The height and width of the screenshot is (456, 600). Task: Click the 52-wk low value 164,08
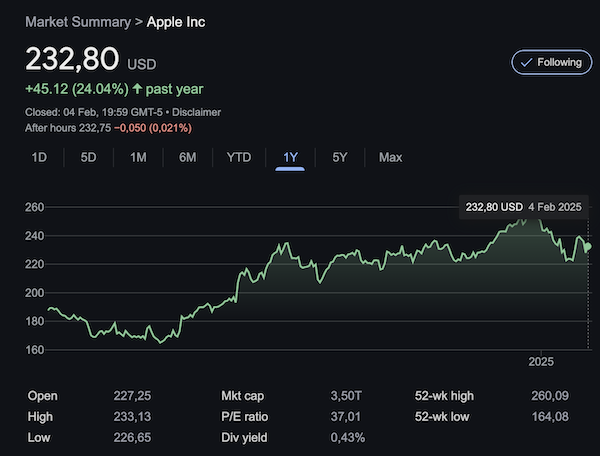coord(550,416)
